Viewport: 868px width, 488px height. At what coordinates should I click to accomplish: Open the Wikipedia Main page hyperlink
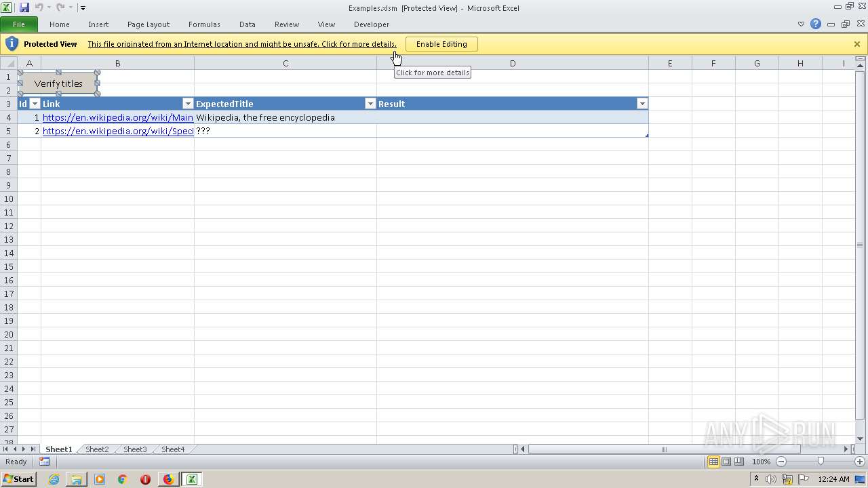(x=118, y=117)
